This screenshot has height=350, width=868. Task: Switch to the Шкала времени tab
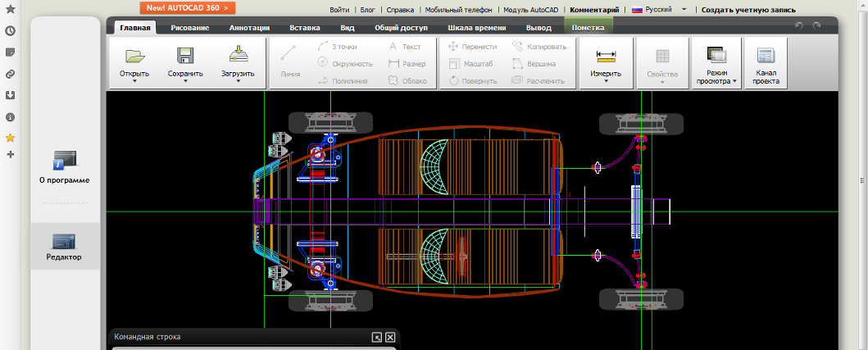click(479, 28)
